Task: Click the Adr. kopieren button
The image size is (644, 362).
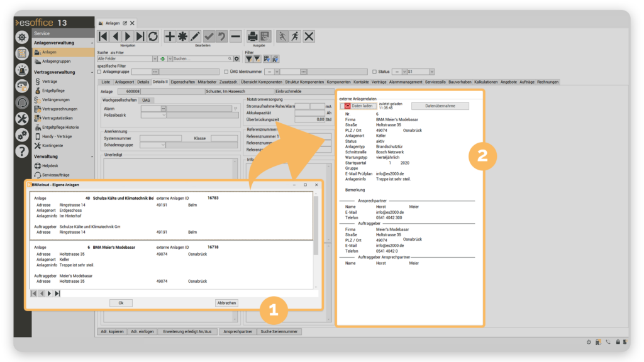Action: [x=112, y=332]
